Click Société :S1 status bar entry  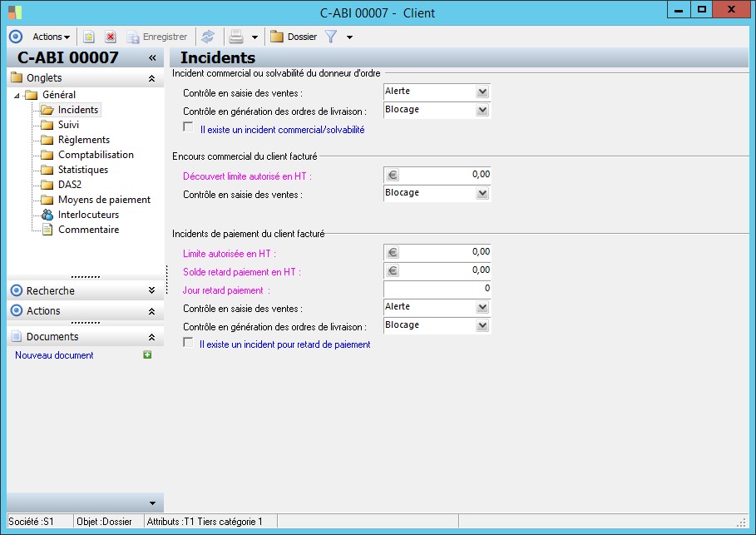(32, 522)
